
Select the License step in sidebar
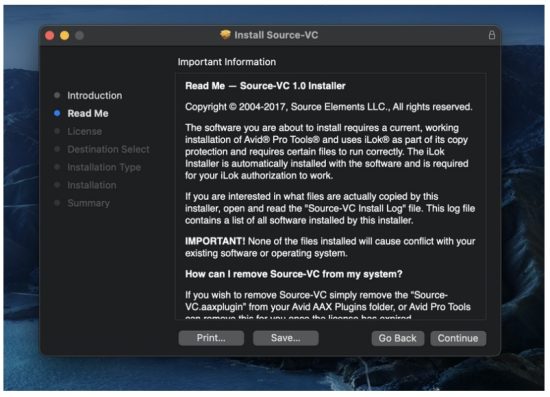85,131
